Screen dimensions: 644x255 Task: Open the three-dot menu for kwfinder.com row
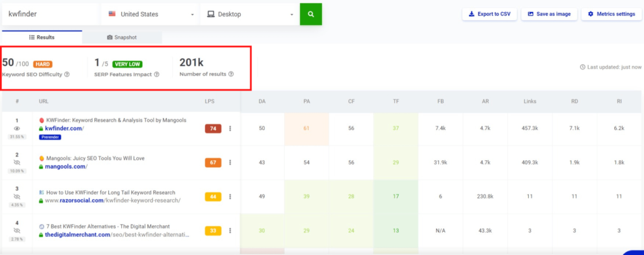(x=230, y=128)
